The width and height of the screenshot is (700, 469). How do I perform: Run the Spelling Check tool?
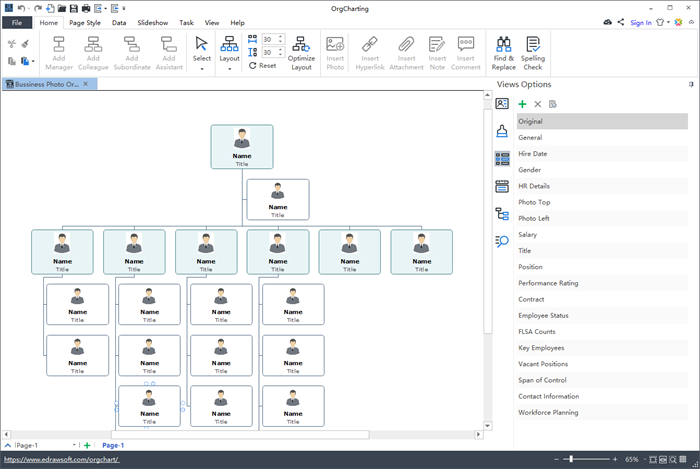click(x=533, y=44)
